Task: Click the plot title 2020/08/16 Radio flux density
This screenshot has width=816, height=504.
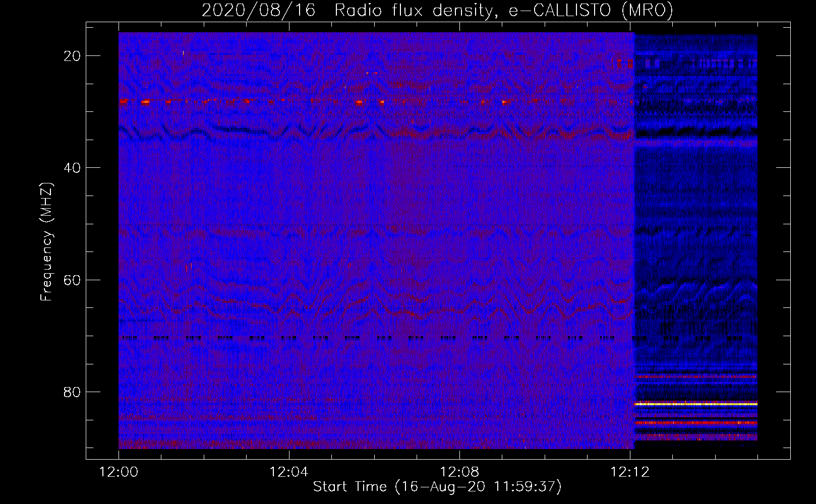Action: (x=437, y=10)
